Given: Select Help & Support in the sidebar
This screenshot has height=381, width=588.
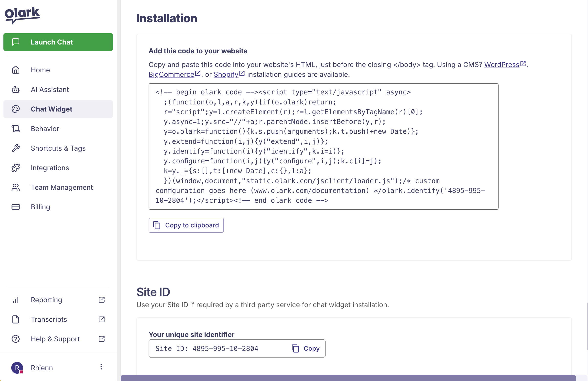Looking at the screenshot, I should (55, 339).
